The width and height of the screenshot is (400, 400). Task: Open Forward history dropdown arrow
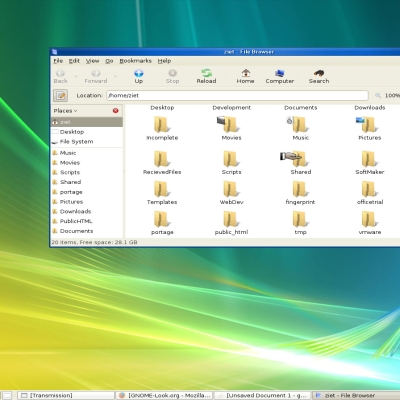(115, 76)
